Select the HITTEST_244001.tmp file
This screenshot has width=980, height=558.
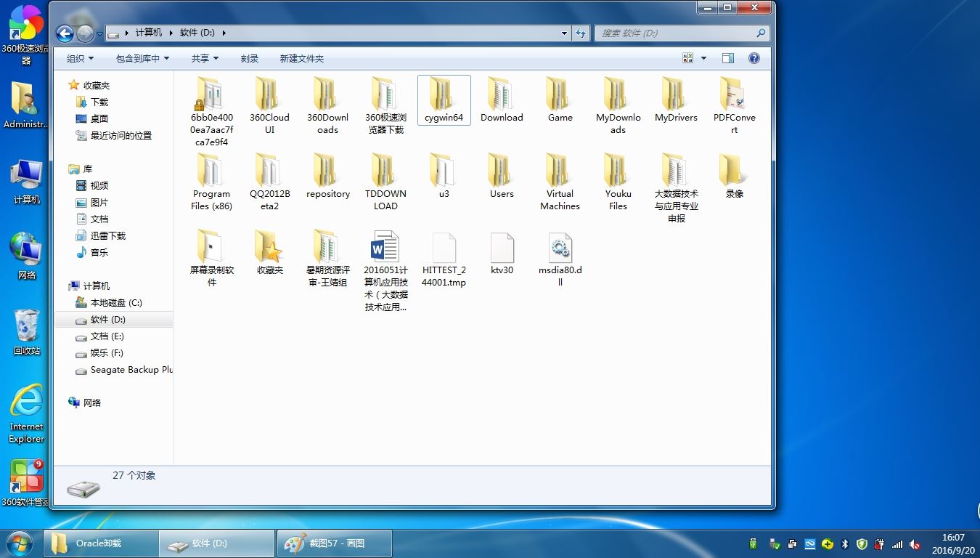click(x=444, y=259)
